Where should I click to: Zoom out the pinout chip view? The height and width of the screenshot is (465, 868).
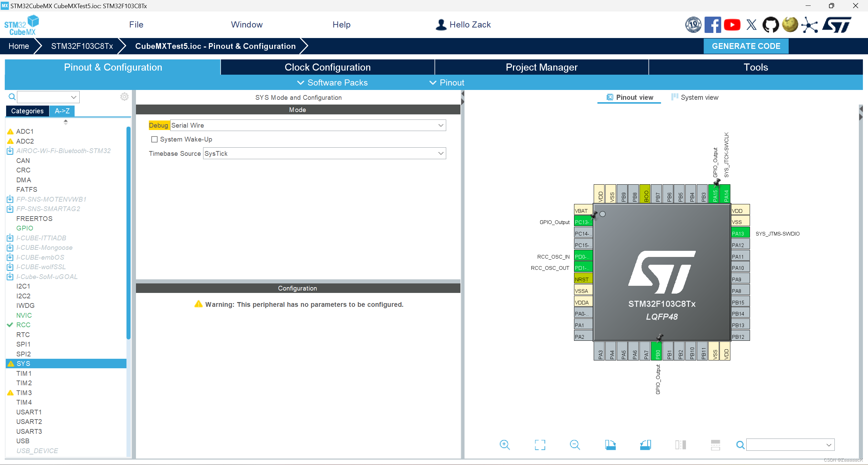pyautogui.click(x=575, y=445)
